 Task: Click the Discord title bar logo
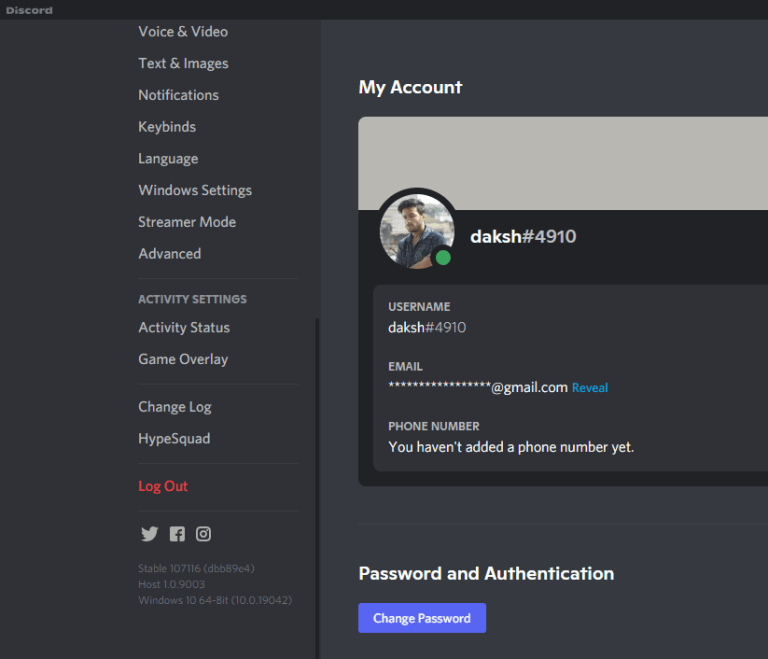29,10
